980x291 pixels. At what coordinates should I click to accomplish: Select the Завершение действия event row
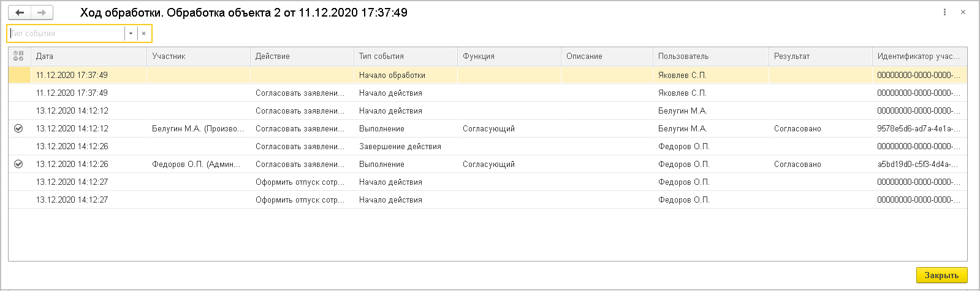400,146
